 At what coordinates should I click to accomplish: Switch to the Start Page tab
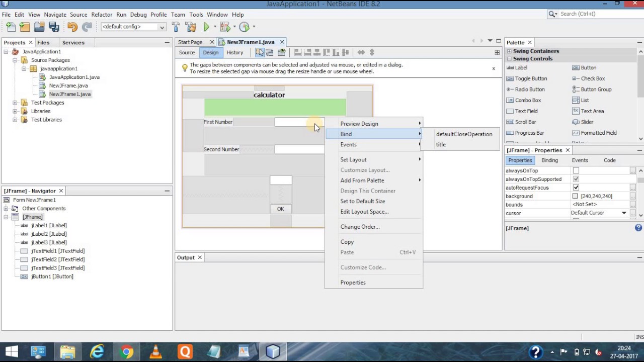pyautogui.click(x=190, y=42)
